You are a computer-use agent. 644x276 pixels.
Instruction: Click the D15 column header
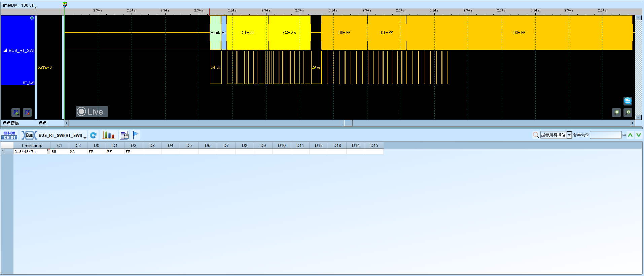coord(374,146)
